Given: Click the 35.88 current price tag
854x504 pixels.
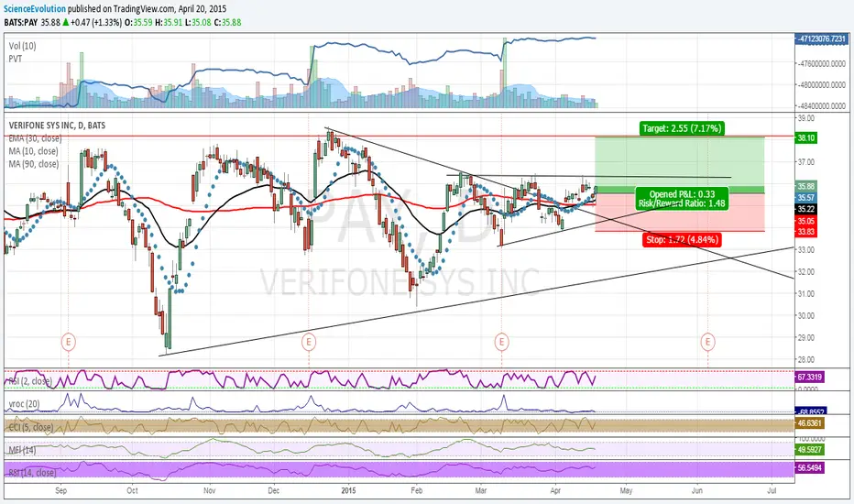Looking at the screenshot, I should (x=806, y=186).
